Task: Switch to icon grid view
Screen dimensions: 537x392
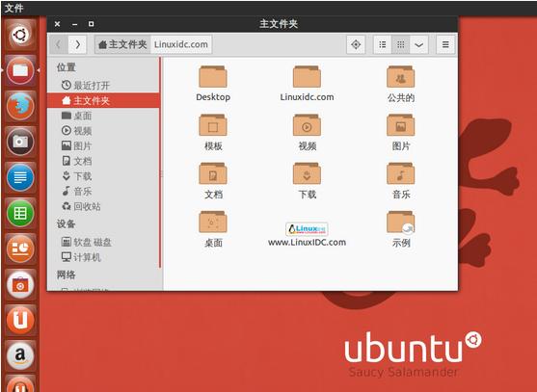Action: 401,44
